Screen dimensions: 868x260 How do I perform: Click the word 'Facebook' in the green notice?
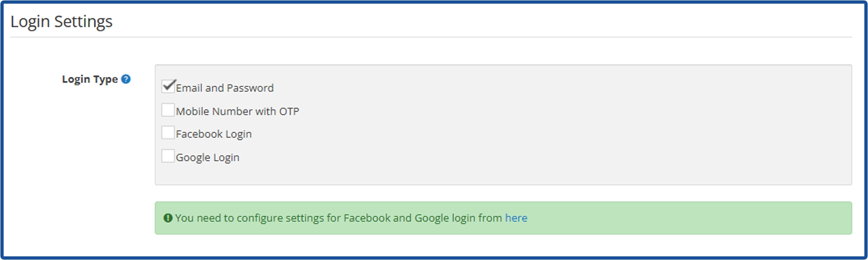pyautogui.click(x=367, y=218)
